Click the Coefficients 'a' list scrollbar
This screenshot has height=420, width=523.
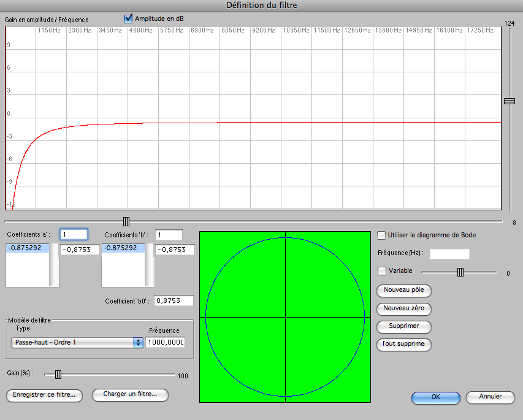(x=54, y=265)
